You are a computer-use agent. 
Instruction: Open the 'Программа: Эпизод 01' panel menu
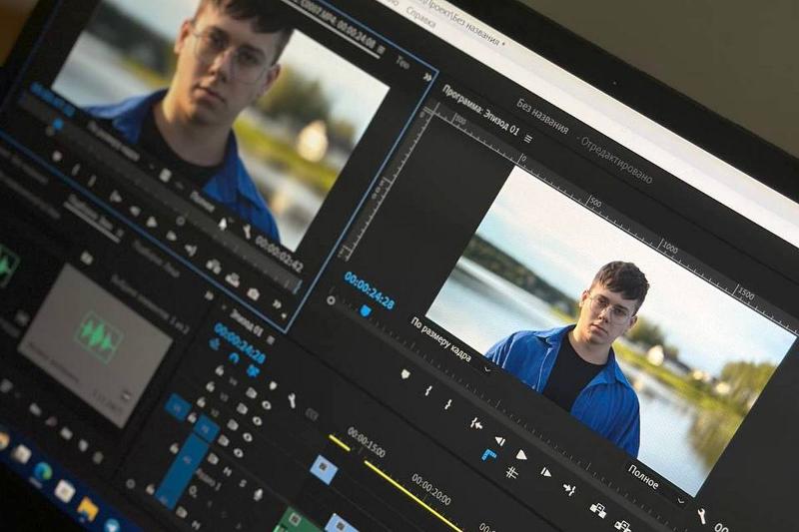tap(527, 139)
